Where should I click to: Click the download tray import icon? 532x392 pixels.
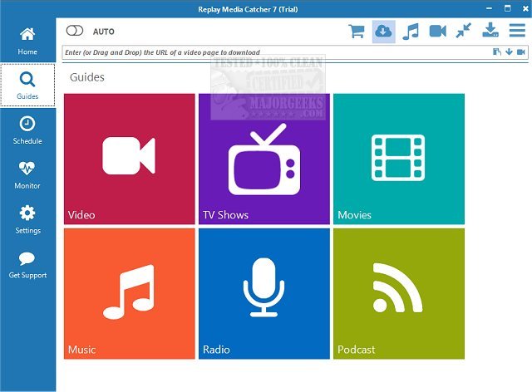pos(490,30)
